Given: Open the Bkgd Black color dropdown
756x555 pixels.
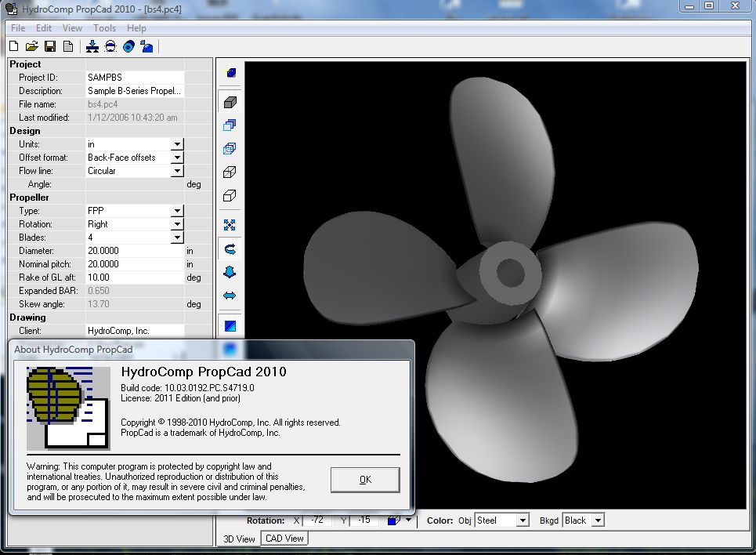Looking at the screenshot, I should [598, 521].
